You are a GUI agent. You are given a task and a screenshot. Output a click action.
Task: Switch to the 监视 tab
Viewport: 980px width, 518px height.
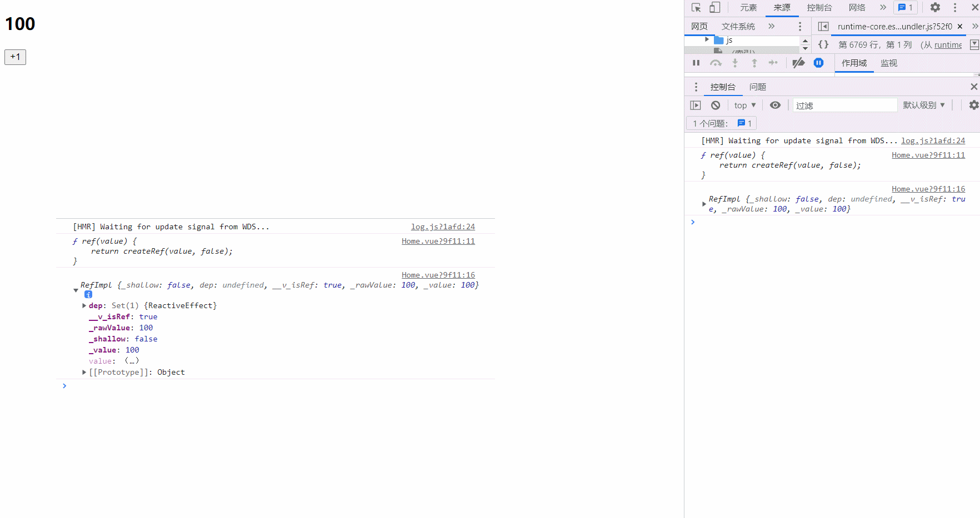pos(889,63)
